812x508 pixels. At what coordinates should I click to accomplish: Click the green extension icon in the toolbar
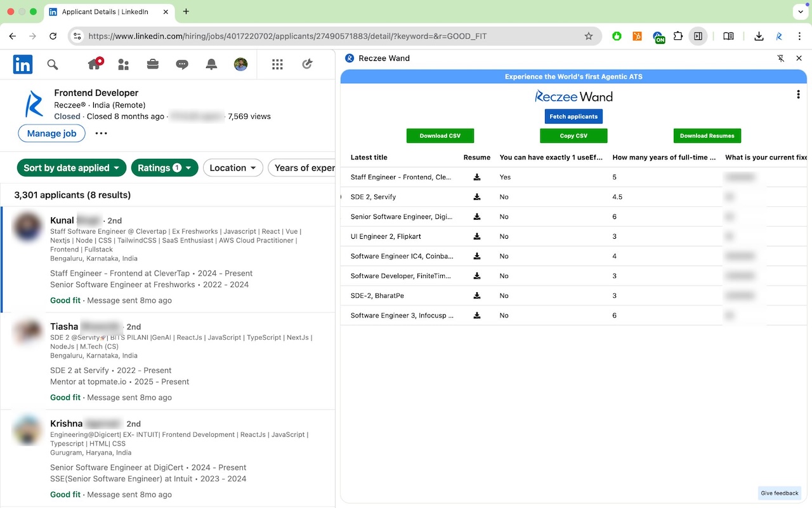pyautogui.click(x=617, y=36)
